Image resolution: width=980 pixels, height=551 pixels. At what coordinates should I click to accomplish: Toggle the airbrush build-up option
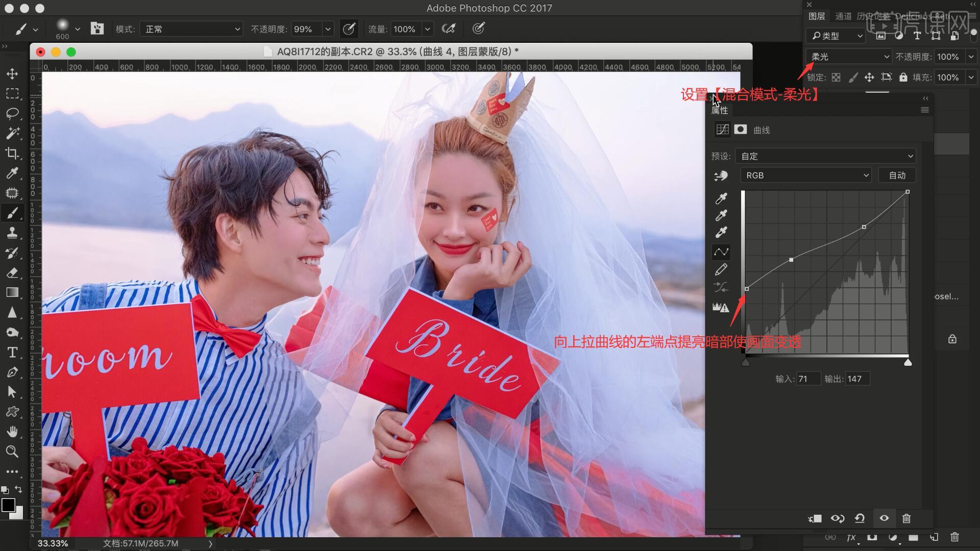pyautogui.click(x=449, y=29)
